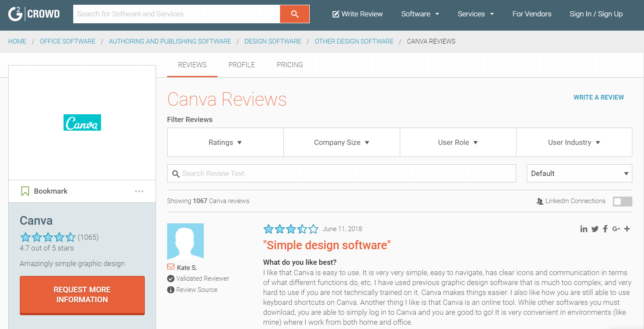Screen dimensions: 644x329
Task: Click Sign In / Sign Up
Action: 596,14
